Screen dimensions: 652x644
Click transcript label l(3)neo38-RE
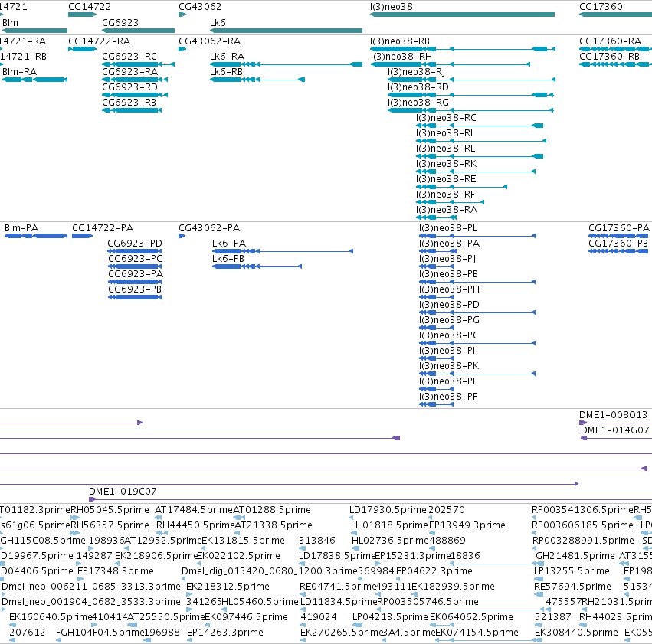(x=446, y=179)
